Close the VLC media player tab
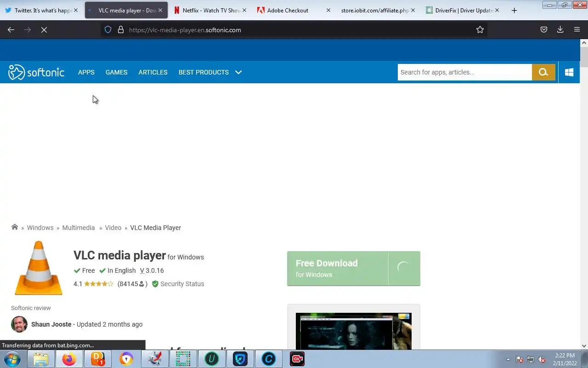 (x=160, y=10)
